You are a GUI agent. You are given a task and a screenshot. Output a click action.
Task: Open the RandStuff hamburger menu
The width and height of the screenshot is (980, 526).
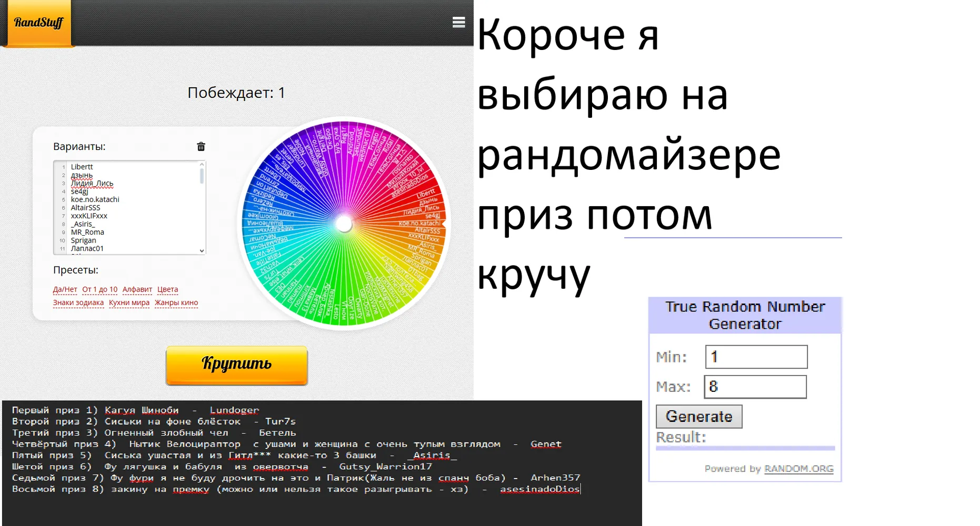click(x=458, y=22)
